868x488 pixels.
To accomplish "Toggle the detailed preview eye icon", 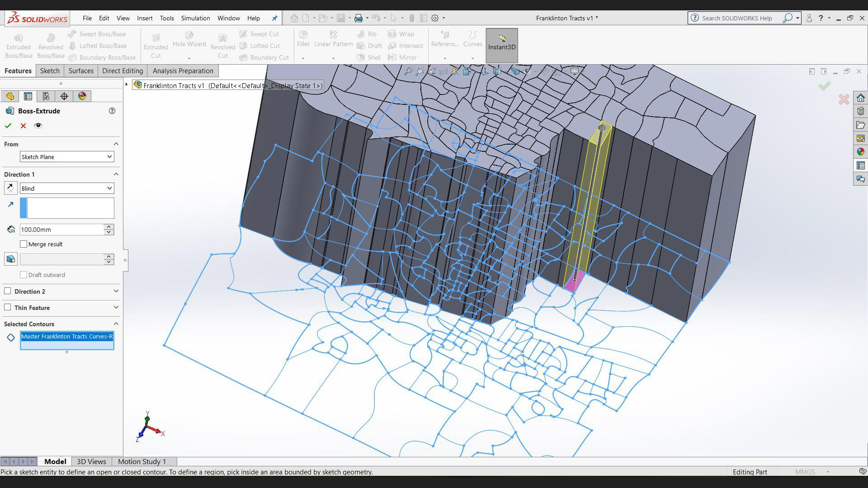I will pyautogui.click(x=38, y=126).
